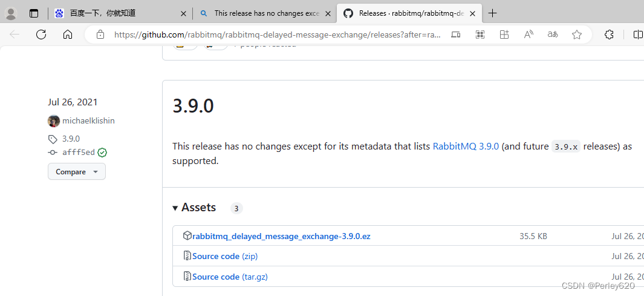Image resolution: width=644 pixels, height=296 pixels.
Task: Close the 'This release has no changes' search tab
Action: 328,13
